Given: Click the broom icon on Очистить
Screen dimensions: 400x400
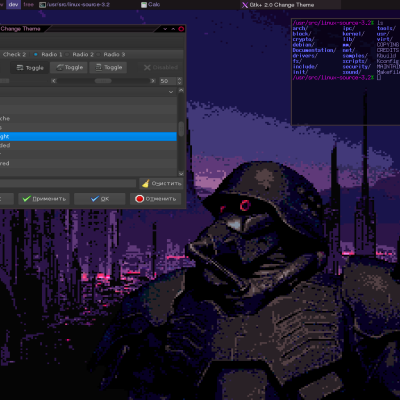Looking at the screenshot, I should click(x=145, y=183).
